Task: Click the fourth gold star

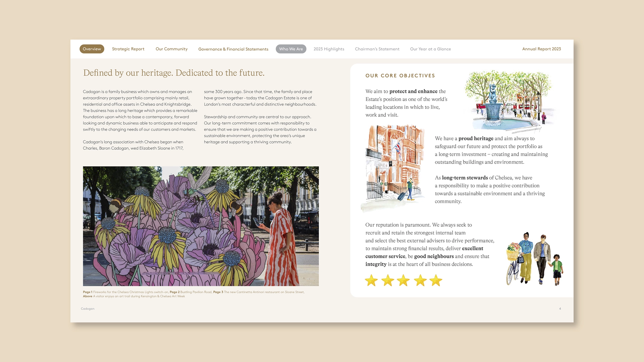Action: [x=420, y=280]
